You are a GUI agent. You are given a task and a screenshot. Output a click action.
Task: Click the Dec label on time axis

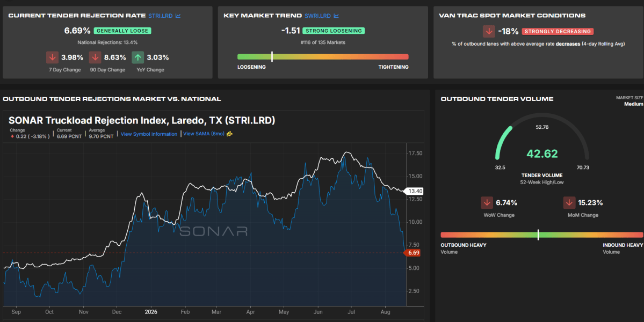point(117,312)
